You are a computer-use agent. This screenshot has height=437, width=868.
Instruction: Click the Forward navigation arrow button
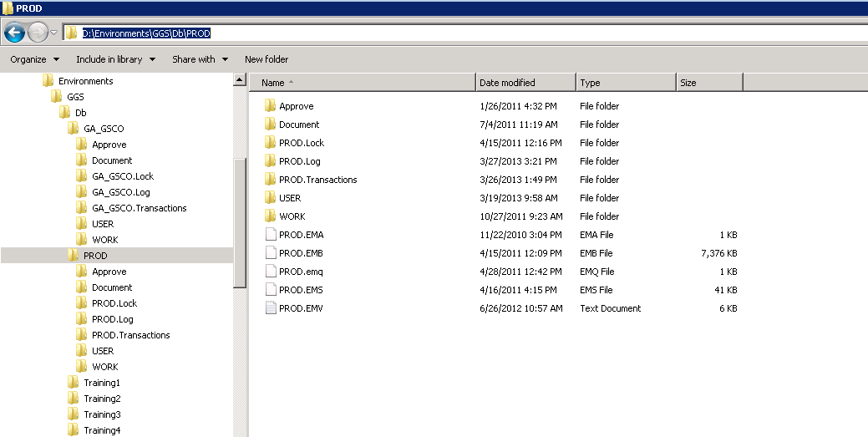pyautogui.click(x=38, y=33)
